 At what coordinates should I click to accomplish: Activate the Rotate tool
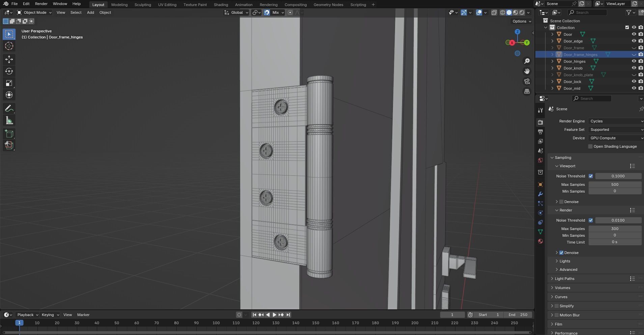9,71
